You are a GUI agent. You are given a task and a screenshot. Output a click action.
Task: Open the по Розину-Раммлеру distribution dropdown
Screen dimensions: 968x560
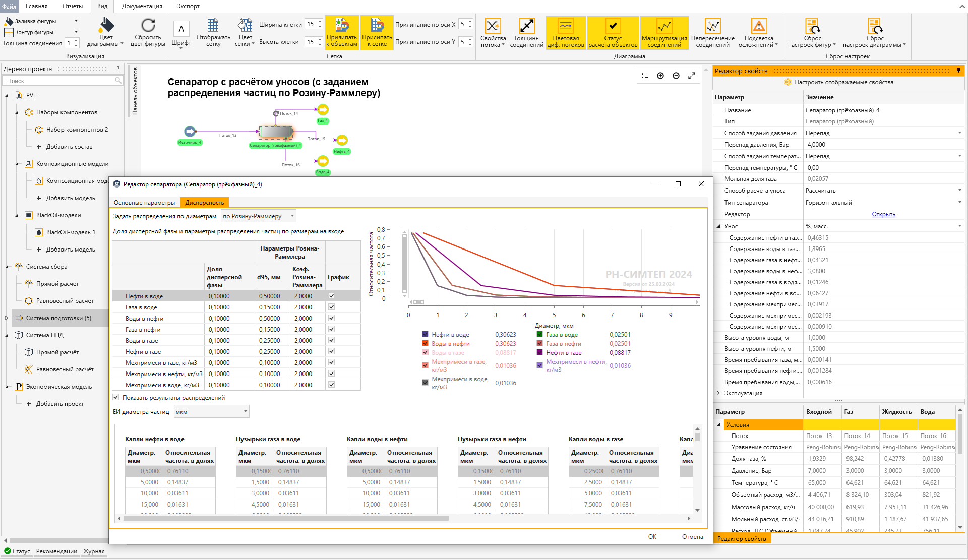pyautogui.click(x=259, y=216)
